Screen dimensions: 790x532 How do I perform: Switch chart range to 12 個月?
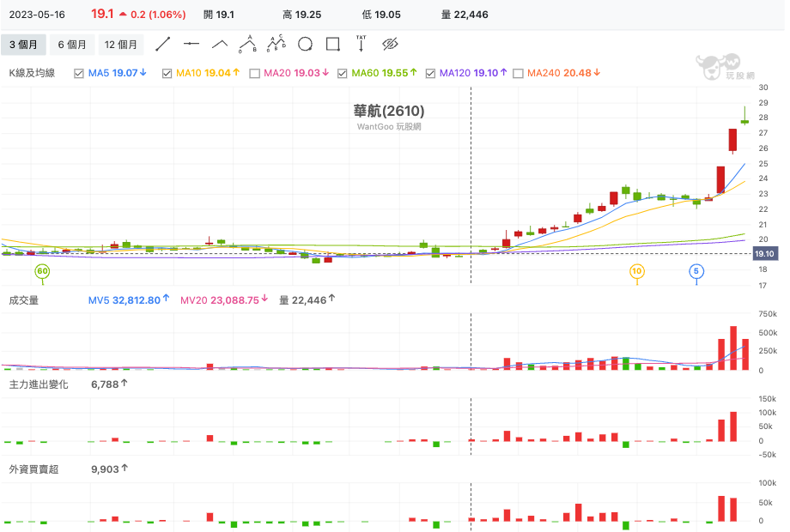point(120,45)
